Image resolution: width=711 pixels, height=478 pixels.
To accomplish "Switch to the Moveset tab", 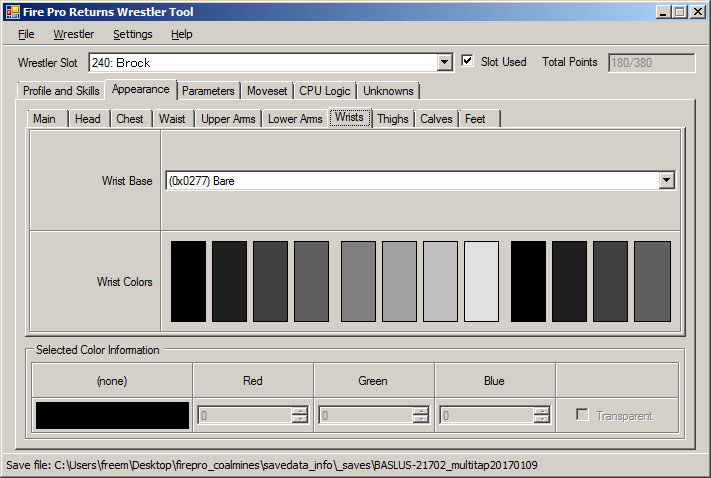I will pyautogui.click(x=267, y=91).
